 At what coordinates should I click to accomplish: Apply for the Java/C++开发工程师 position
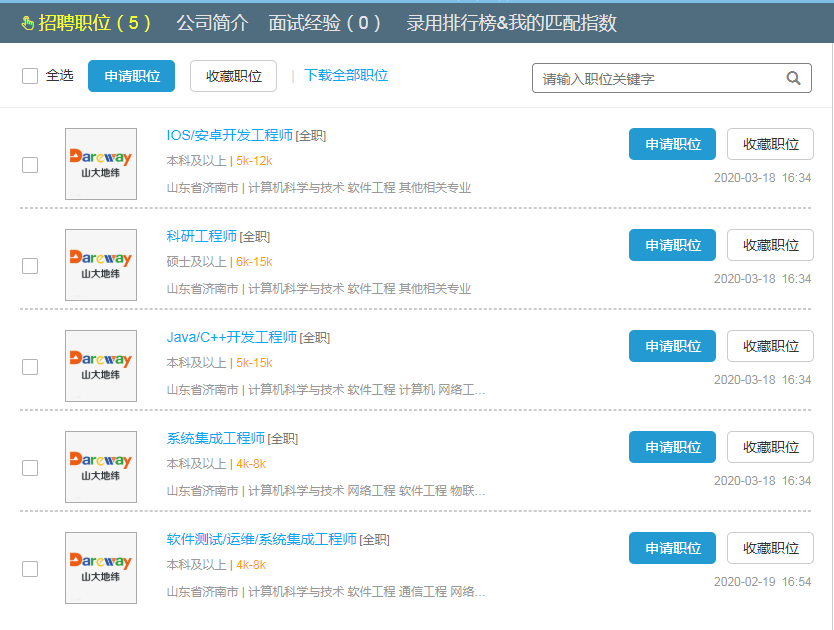click(672, 346)
